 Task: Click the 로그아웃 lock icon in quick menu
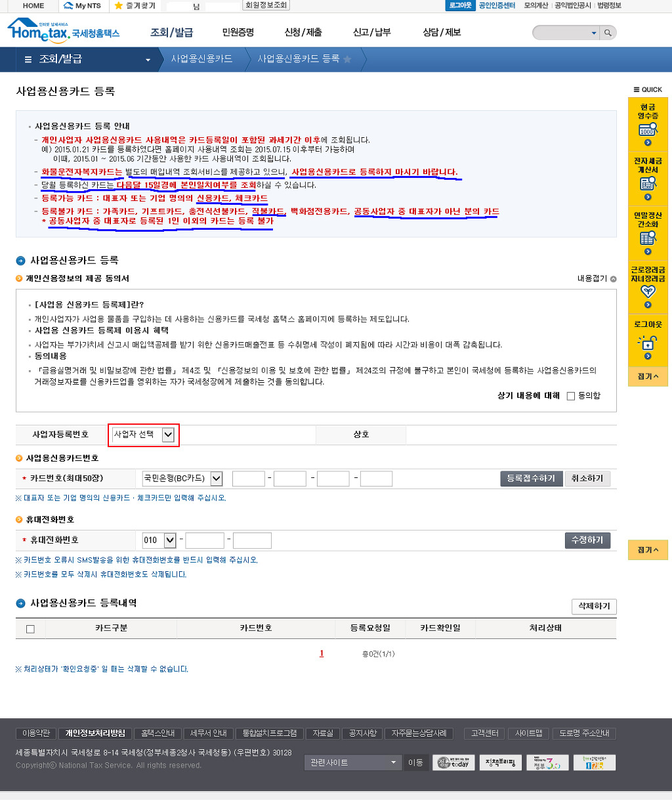tap(648, 343)
